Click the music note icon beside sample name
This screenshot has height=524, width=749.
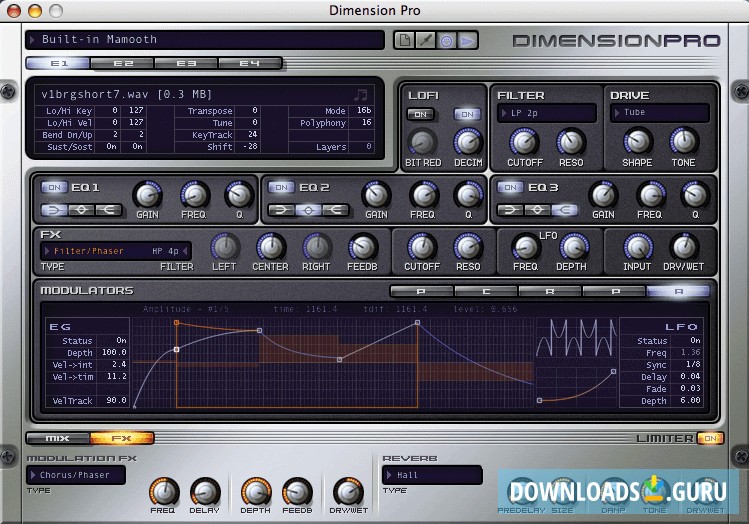[361, 94]
